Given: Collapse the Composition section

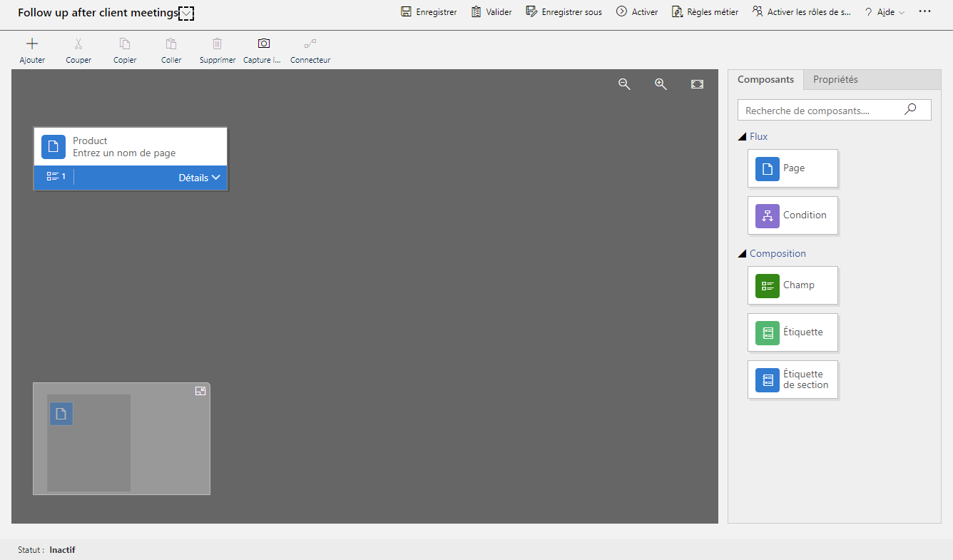Looking at the screenshot, I should [x=742, y=253].
